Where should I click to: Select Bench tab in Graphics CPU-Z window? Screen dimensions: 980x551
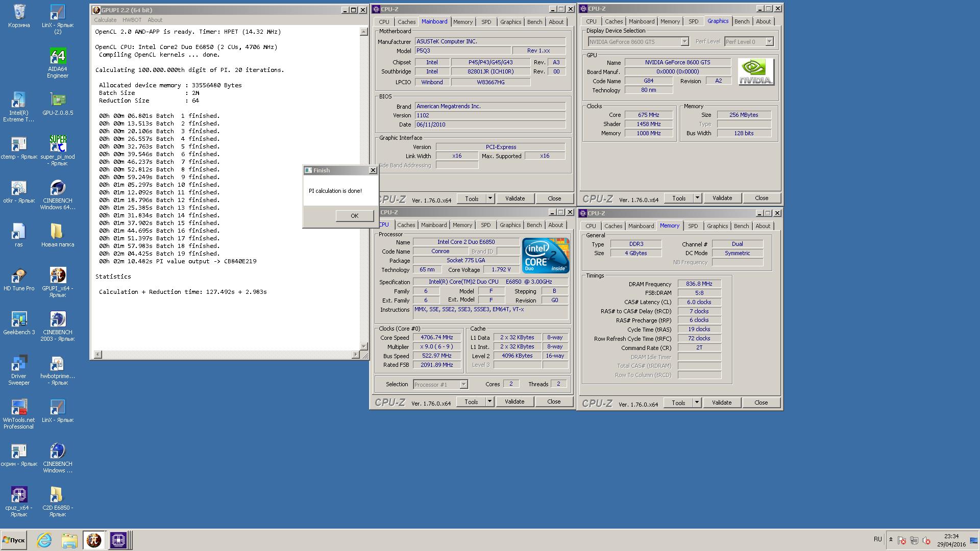coord(742,21)
